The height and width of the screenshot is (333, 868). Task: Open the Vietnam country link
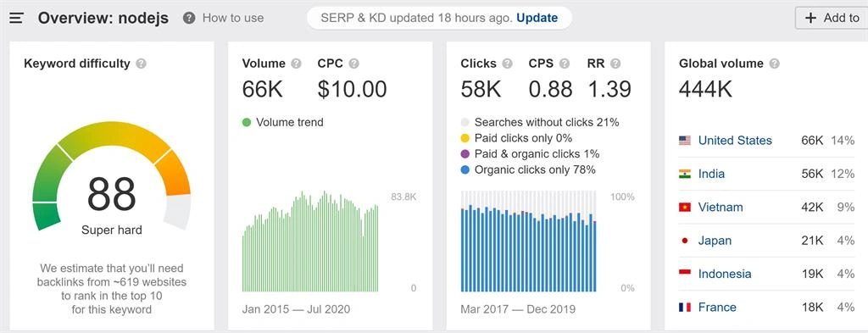(721, 208)
